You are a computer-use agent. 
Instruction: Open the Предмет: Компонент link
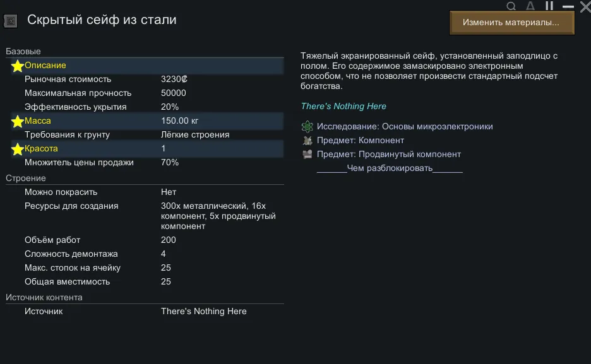(x=361, y=140)
